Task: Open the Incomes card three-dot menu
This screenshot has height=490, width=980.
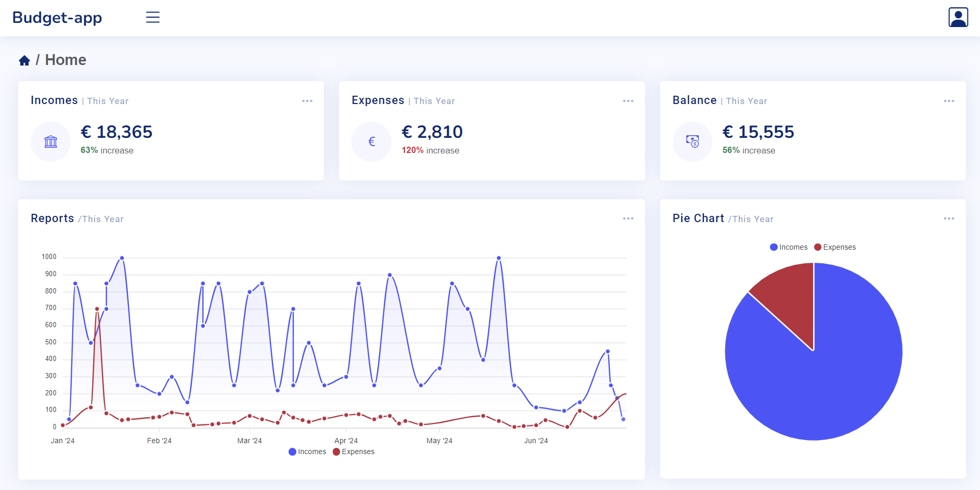Action: pos(307,101)
